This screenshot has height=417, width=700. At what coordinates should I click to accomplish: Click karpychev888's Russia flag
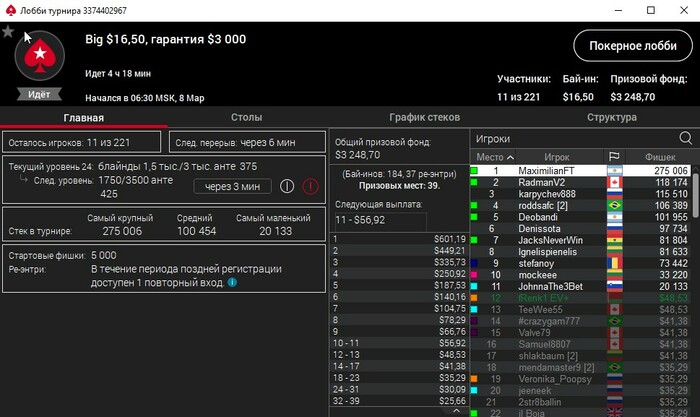click(614, 194)
